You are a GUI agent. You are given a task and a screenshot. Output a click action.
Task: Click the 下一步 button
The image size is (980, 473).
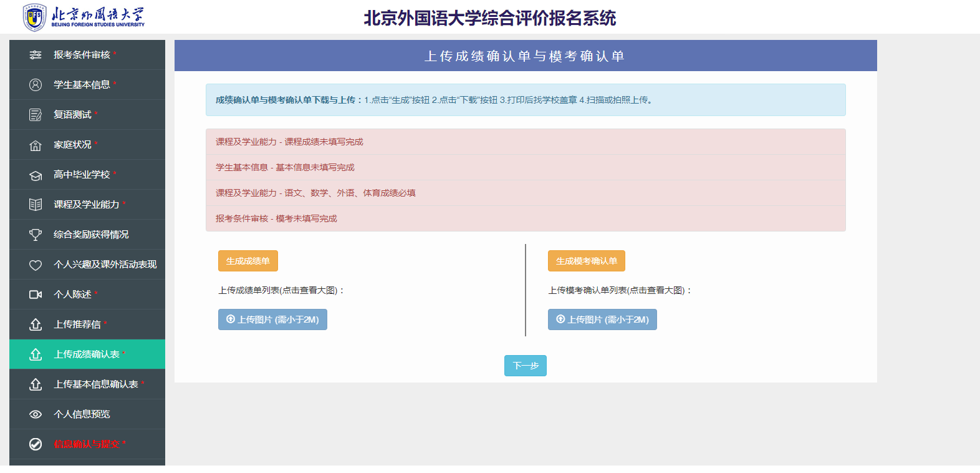[526, 366]
